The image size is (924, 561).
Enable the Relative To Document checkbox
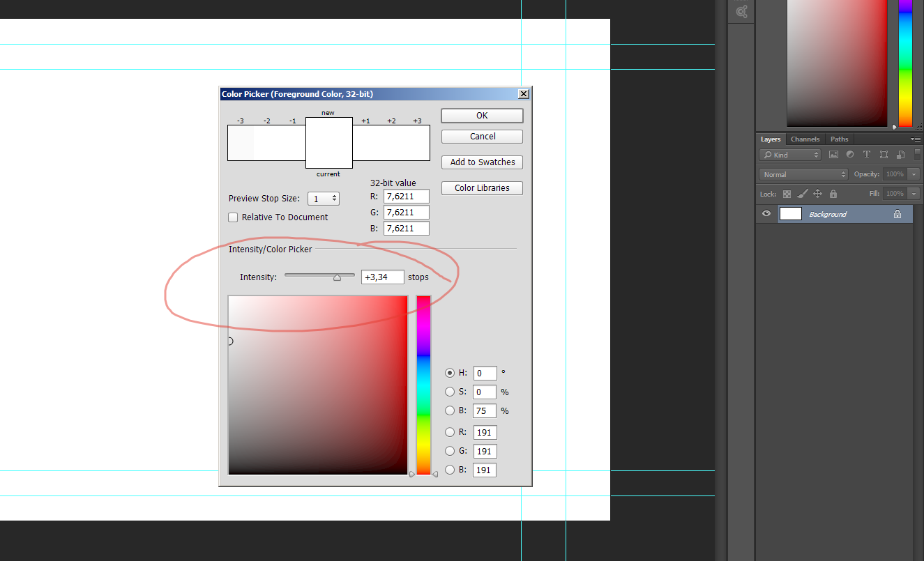(x=233, y=217)
